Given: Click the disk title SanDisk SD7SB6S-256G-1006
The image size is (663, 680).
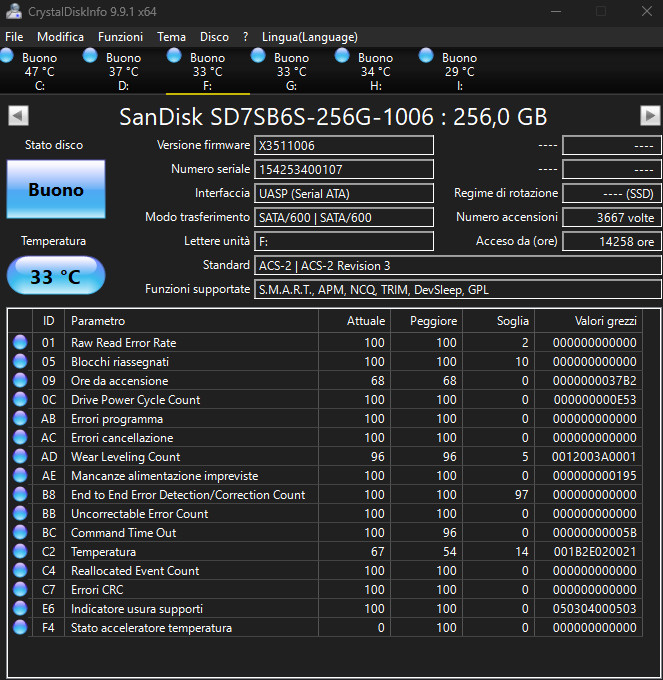Looking at the screenshot, I should [x=333, y=116].
